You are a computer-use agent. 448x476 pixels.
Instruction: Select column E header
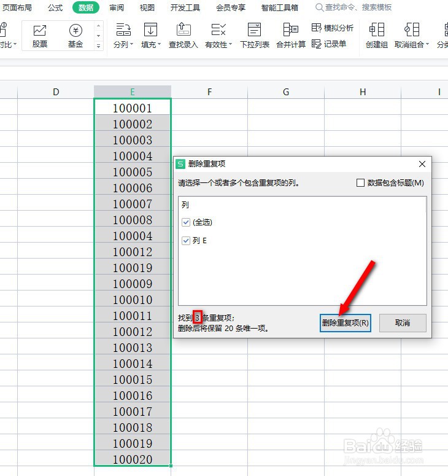(x=133, y=92)
